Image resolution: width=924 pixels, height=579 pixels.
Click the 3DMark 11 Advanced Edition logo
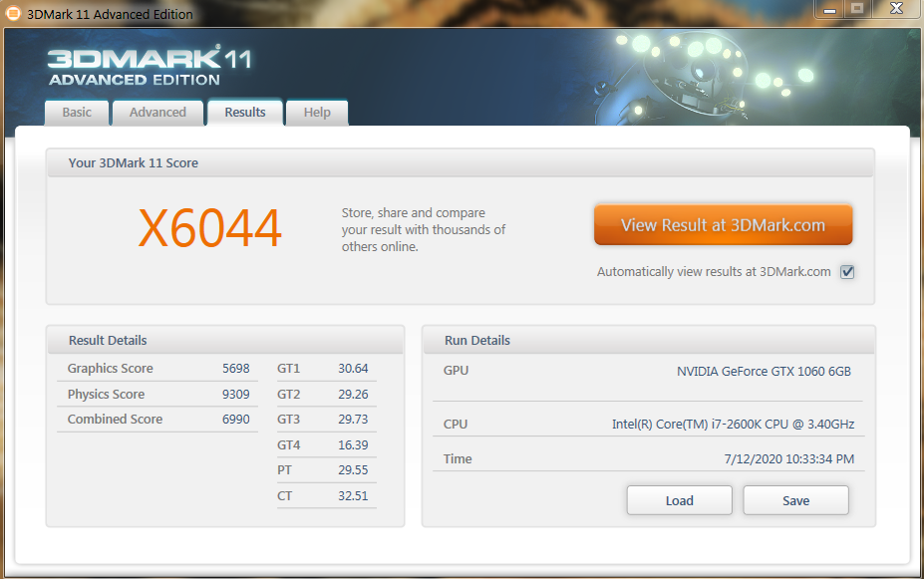click(150, 66)
